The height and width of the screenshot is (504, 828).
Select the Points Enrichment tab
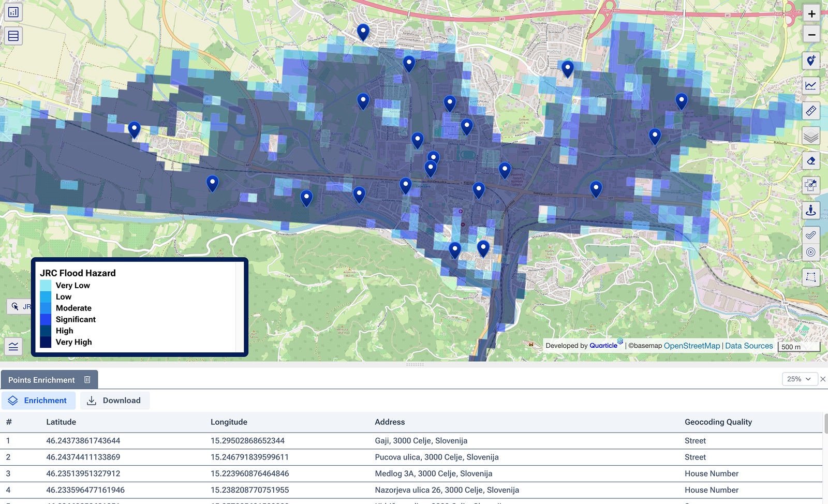point(41,379)
